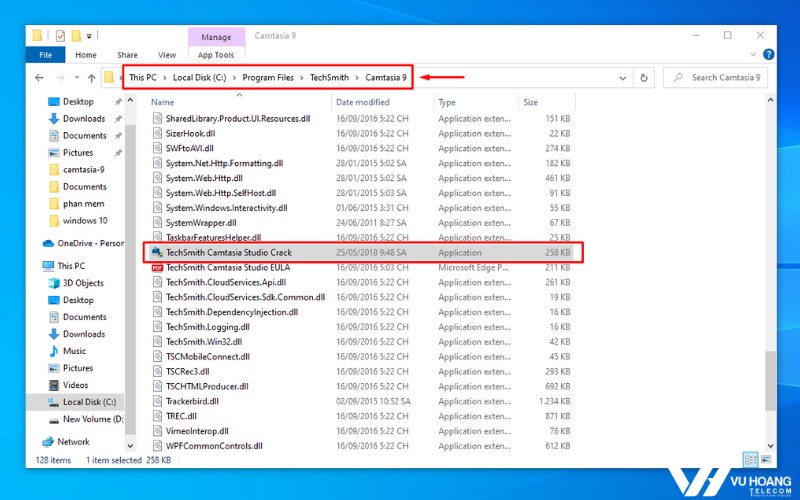
Task: Select Trackerbird.dll file icon
Action: click(x=157, y=401)
